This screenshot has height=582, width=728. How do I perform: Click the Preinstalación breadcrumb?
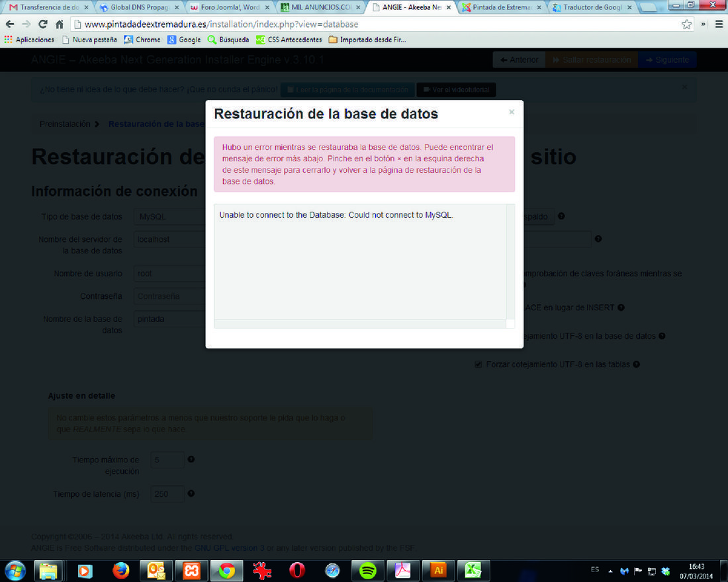[65, 124]
